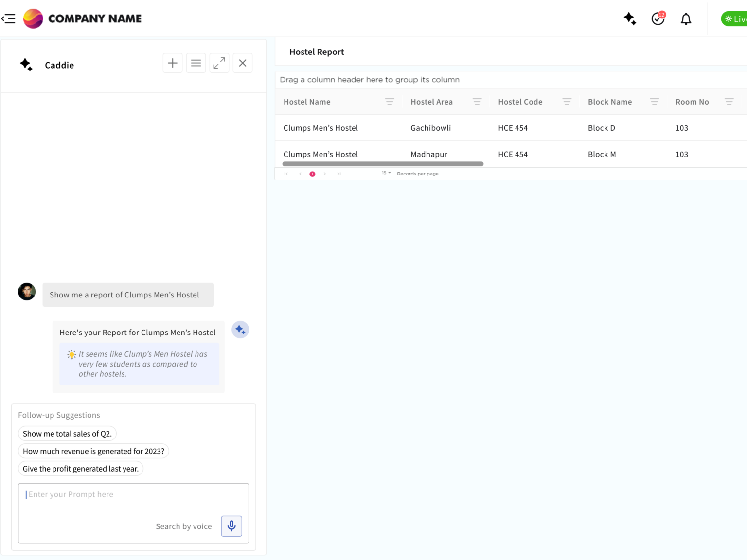
Task: Go to the last page of the report
Action: [339, 173]
